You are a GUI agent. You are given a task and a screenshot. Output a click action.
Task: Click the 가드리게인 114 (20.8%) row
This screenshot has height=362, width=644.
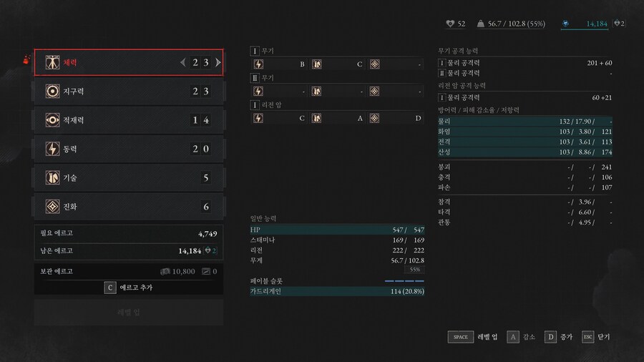coord(337,291)
